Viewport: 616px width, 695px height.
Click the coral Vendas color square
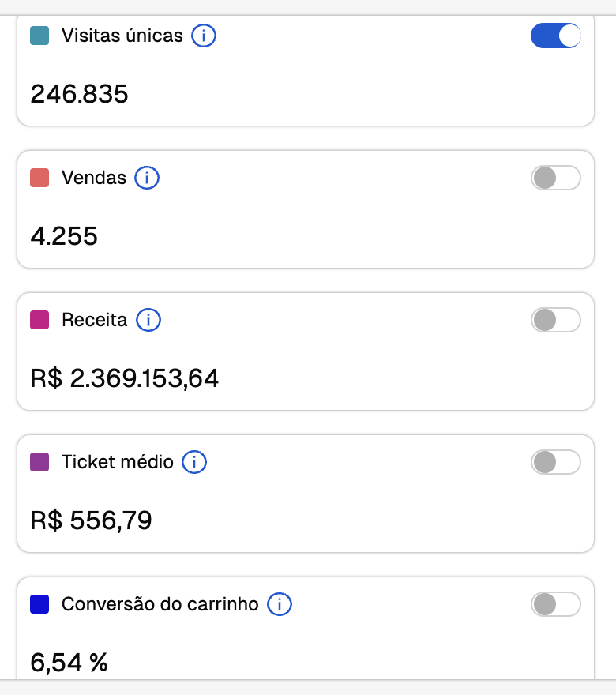pyautogui.click(x=39, y=178)
